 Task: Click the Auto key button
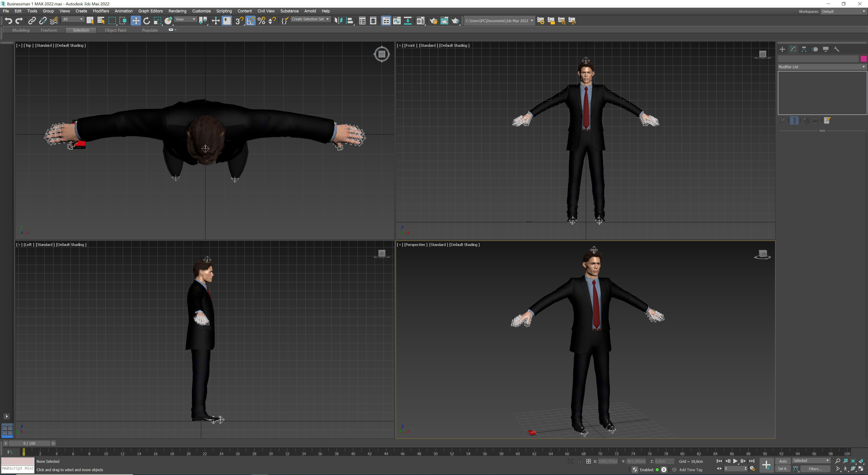[x=783, y=461]
